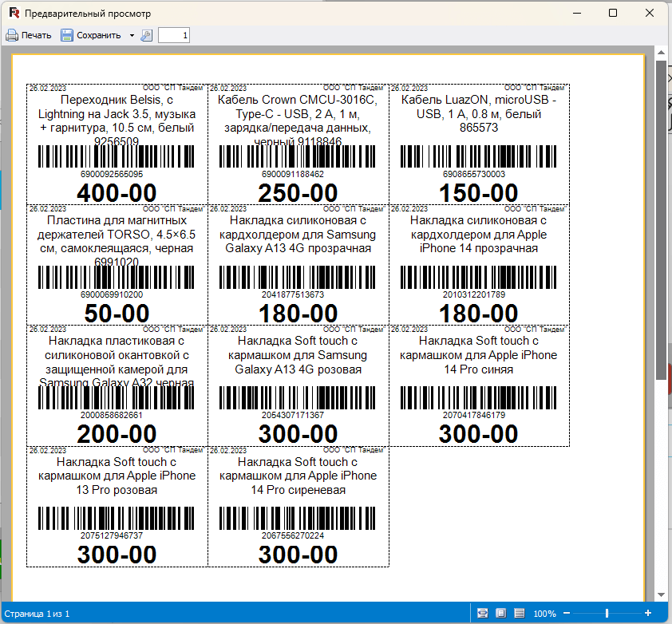Click the page number input field
The image size is (672, 624).
(x=174, y=35)
